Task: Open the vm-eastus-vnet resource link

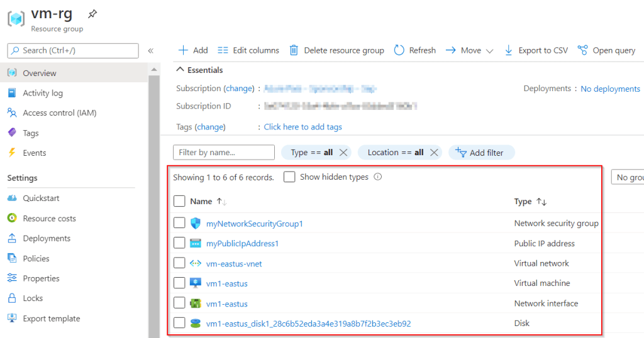Action: [234, 263]
